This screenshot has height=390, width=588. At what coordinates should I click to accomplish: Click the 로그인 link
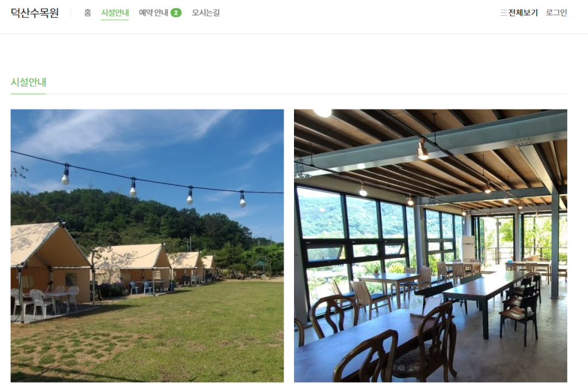pos(556,13)
